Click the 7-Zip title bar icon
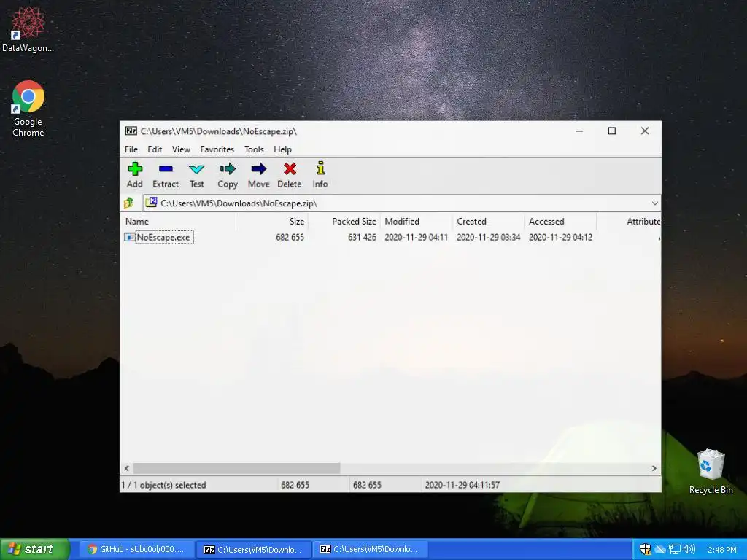The image size is (747, 560). [131, 131]
